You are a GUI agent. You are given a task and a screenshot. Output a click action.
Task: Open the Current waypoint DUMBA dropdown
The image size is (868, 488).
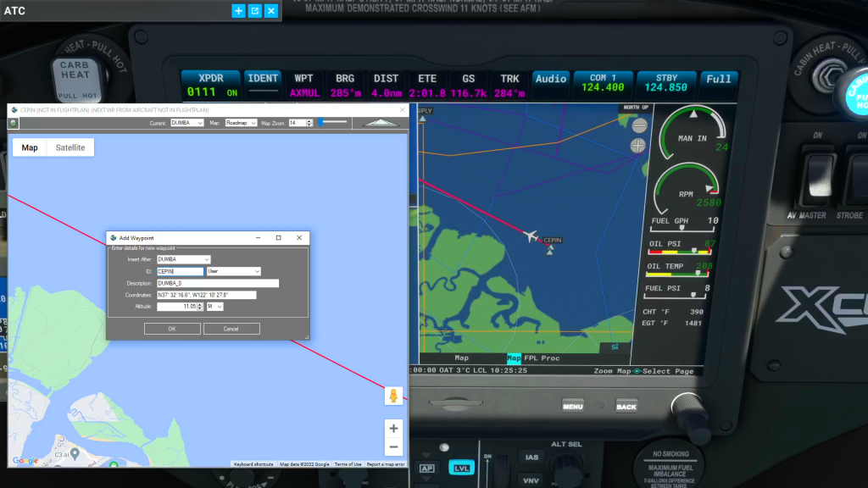click(x=187, y=123)
